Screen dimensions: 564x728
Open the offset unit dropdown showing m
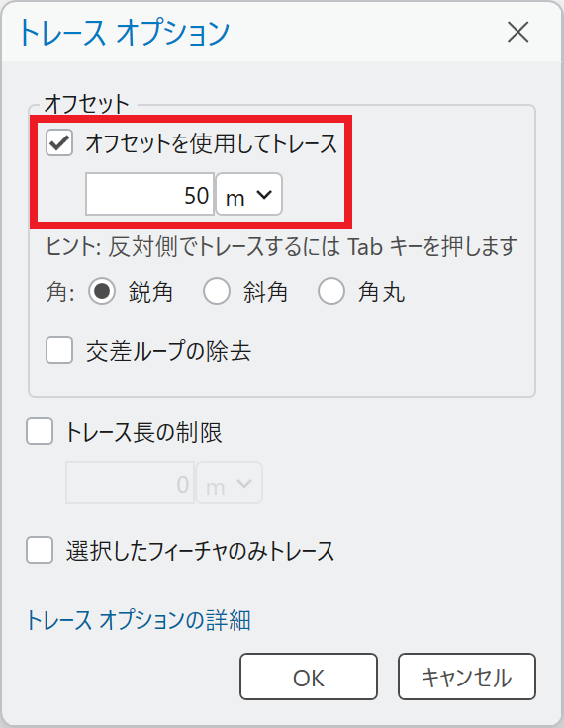tap(249, 195)
